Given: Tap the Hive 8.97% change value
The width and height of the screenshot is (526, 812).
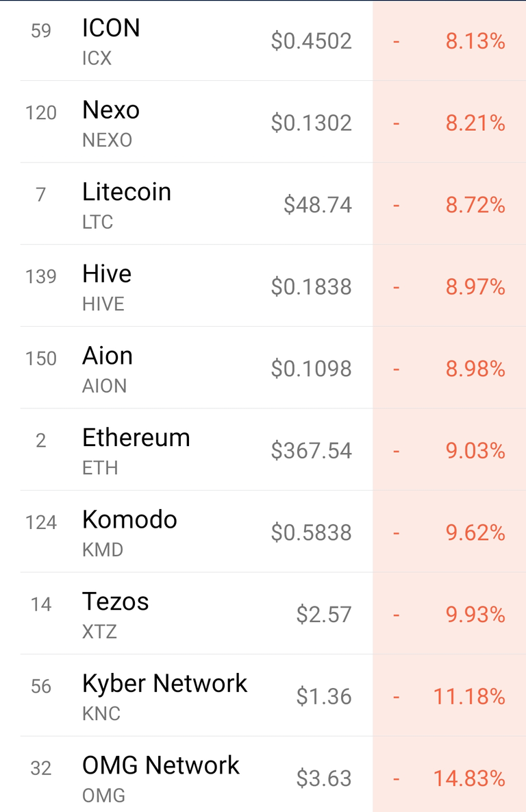Looking at the screenshot, I should [x=475, y=287].
